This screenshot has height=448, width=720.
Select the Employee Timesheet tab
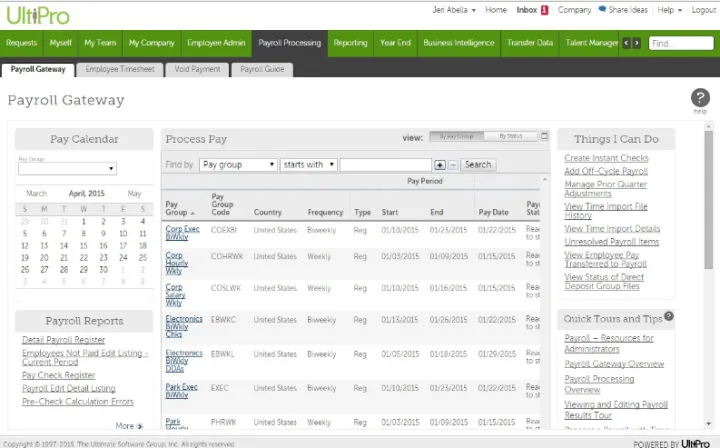[120, 70]
